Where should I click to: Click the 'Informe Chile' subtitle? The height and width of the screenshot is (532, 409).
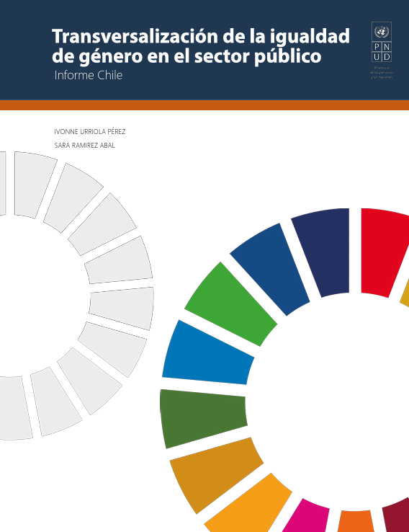coord(89,75)
